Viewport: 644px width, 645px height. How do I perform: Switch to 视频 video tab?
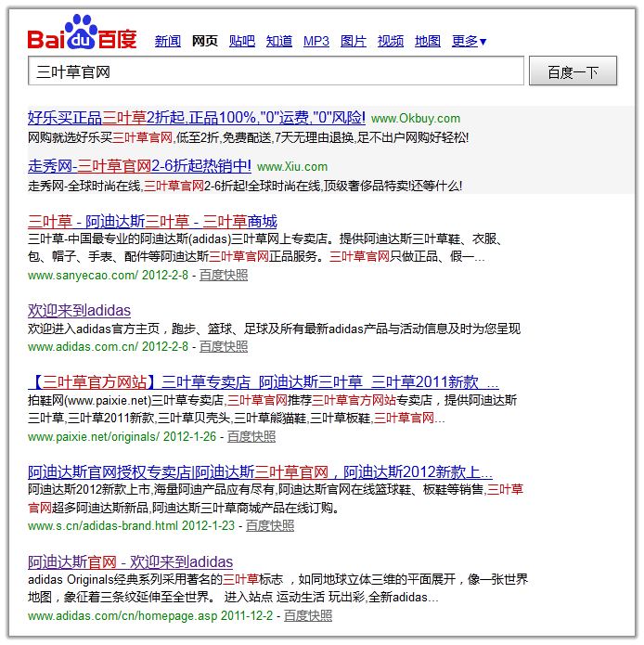(x=391, y=41)
